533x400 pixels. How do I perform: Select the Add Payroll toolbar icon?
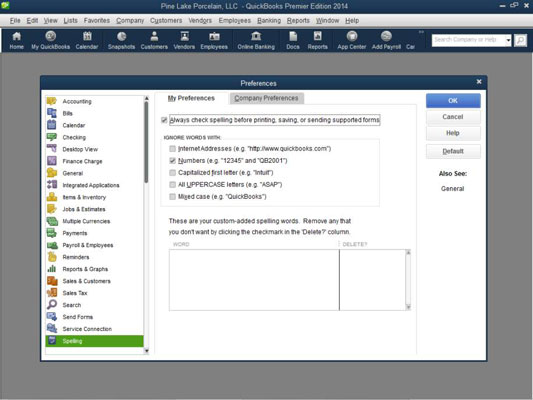pos(386,40)
